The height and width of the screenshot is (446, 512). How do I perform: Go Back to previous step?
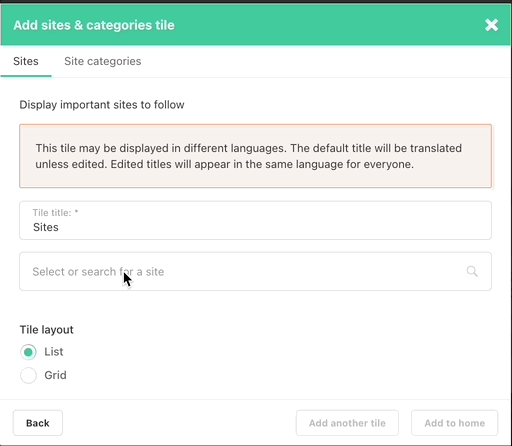[x=38, y=423]
